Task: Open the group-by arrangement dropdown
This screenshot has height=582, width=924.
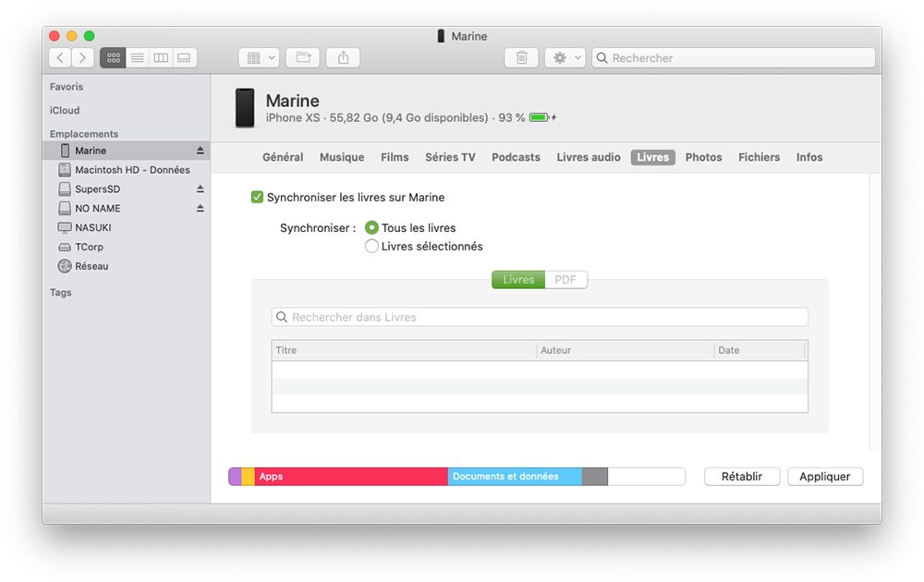Action: coord(259,58)
